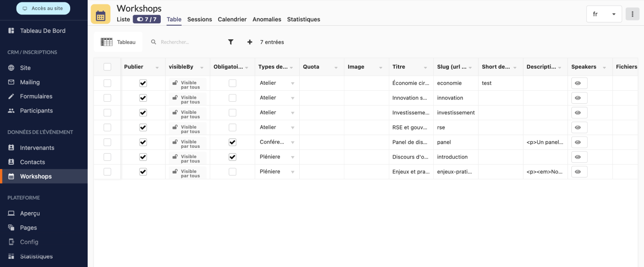The image size is (644, 267).
Task: Open the Titre column sort arrow
Action: coord(425,67)
